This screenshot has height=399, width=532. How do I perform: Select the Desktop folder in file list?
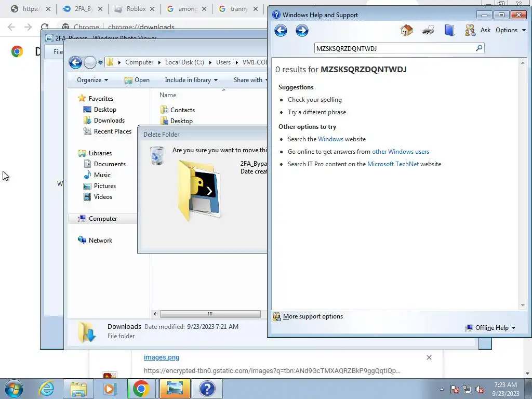181,121
